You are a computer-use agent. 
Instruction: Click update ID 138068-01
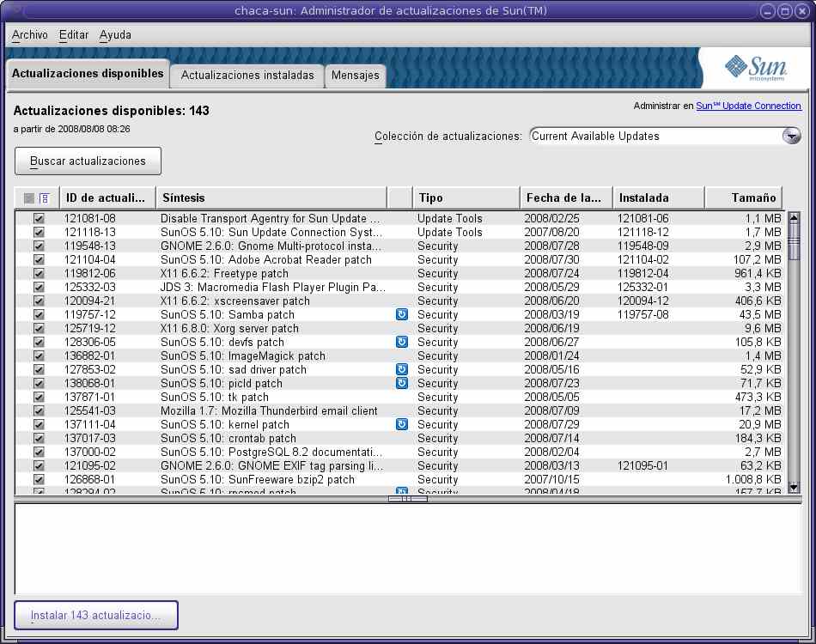(x=90, y=383)
